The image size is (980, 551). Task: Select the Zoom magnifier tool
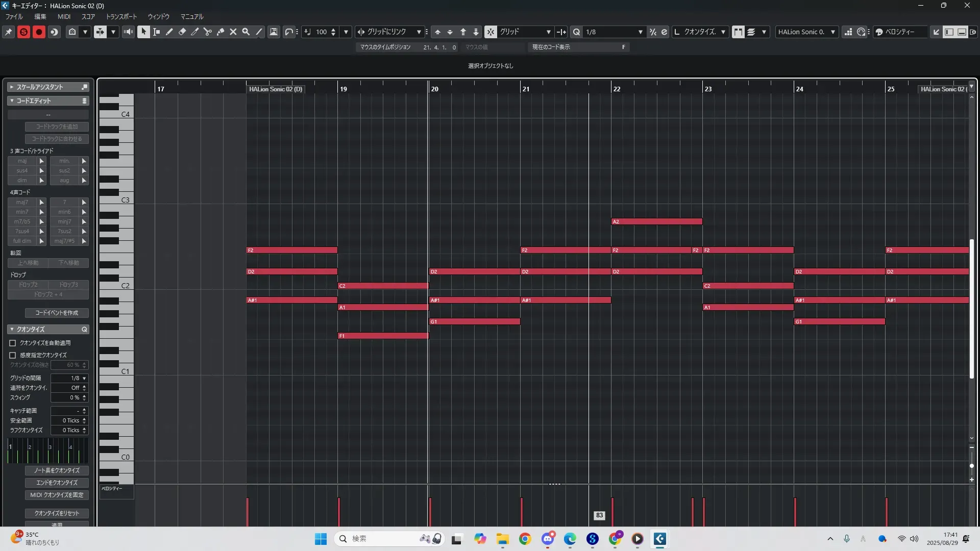coord(246,32)
